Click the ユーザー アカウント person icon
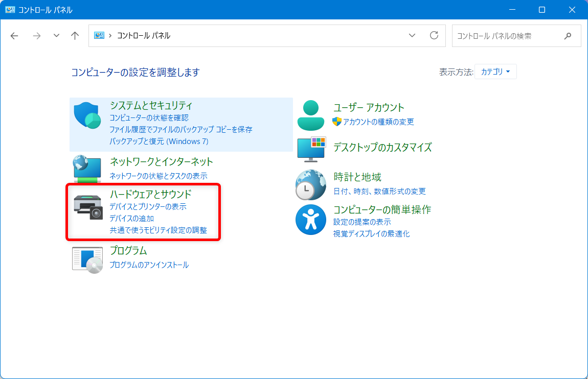This screenshot has height=379, width=588. point(311,112)
